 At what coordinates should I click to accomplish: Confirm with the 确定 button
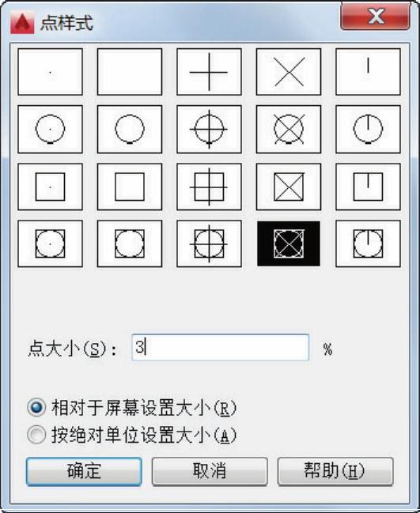(x=84, y=471)
